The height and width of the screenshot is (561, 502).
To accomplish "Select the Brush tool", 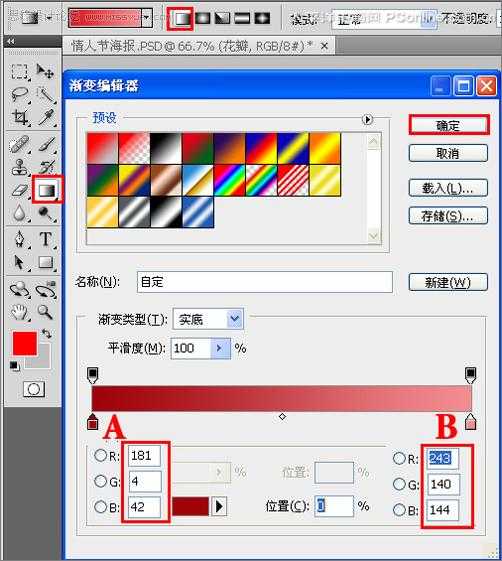I will [x=47, y=144].
